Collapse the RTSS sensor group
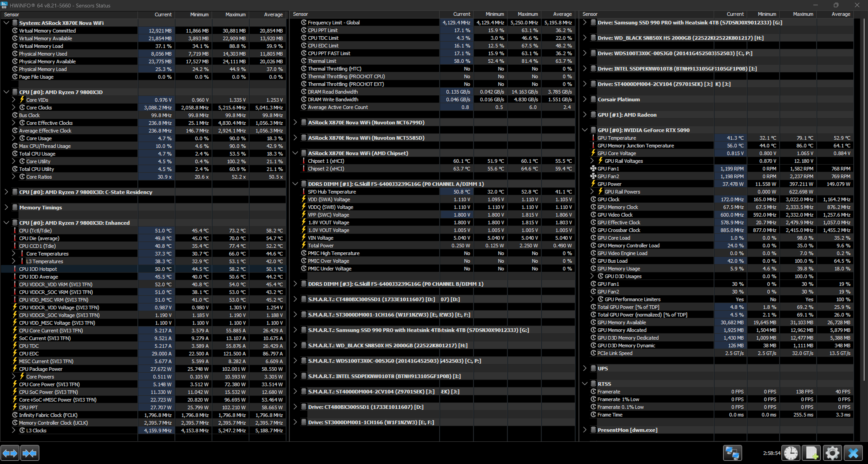This screenshot has width=868, height=464. coord(585,384)
